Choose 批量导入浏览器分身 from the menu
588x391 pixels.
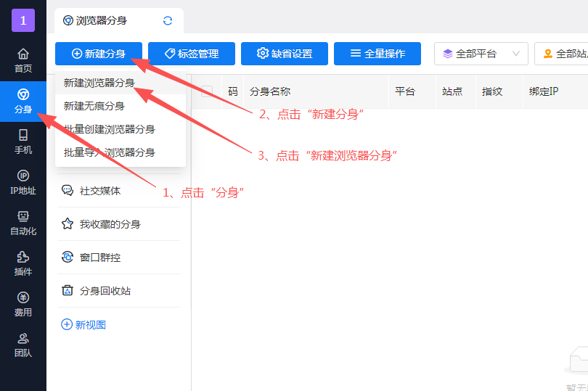coord(121,152)
